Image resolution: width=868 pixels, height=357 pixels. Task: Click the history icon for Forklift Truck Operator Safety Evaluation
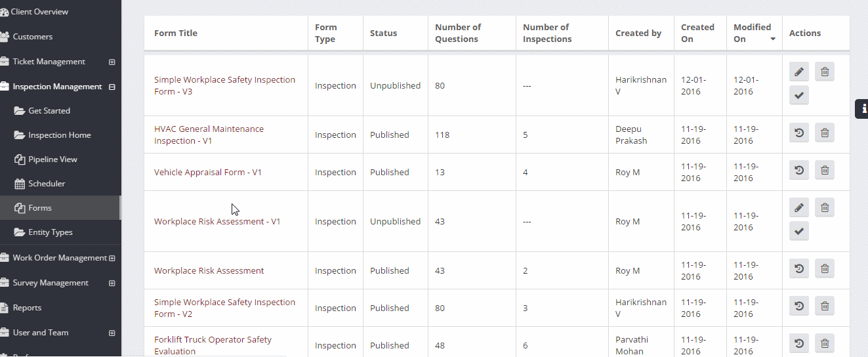coord(798,343)
